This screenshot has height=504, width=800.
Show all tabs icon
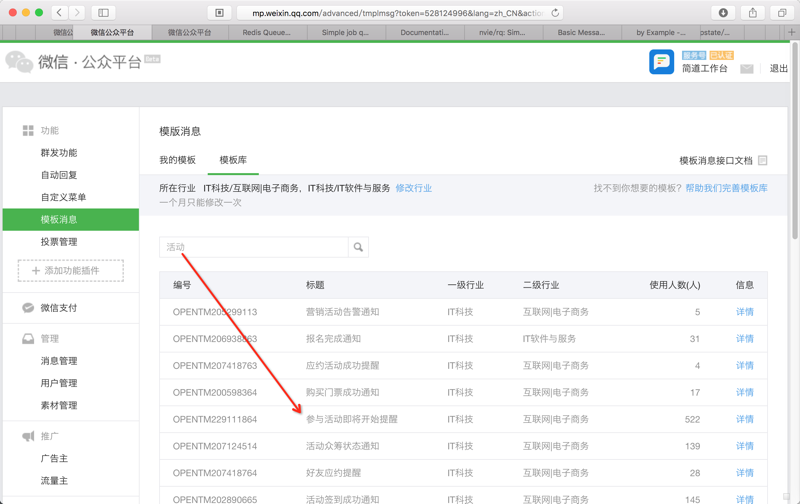(x=782, y=13)
